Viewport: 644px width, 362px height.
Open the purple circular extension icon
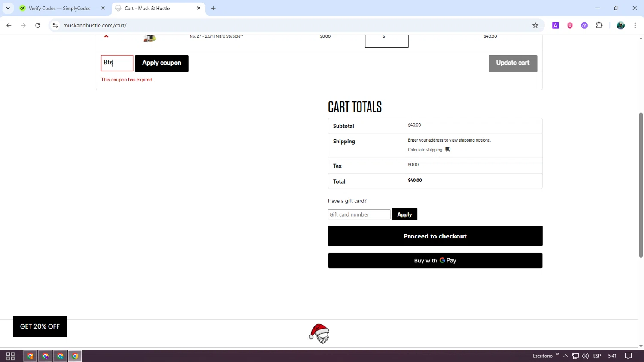[584, 25]
